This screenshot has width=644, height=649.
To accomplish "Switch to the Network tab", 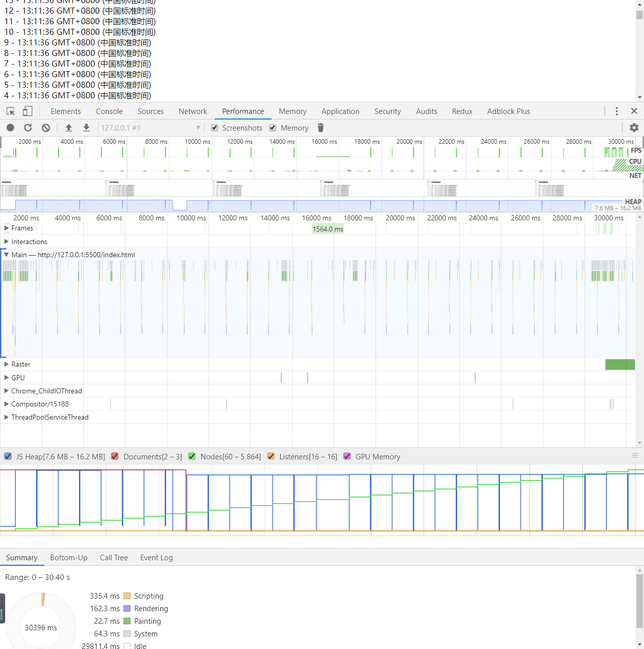I will point(192,111).
